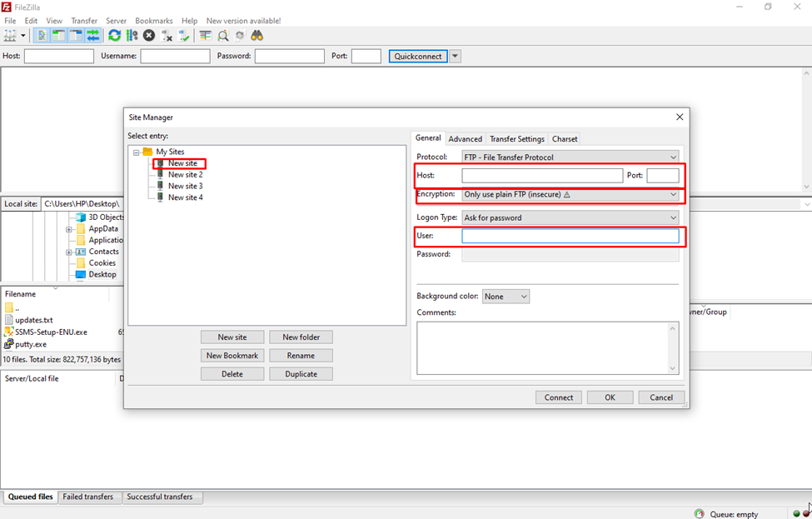Click the New site button
The height and width of the screenshot is (519, 812).
tap(232, 337)
